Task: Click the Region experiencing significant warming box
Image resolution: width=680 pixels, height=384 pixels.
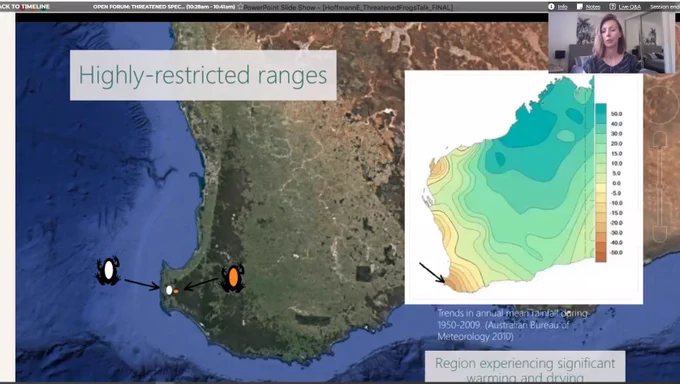Action: tap(525, 367)
